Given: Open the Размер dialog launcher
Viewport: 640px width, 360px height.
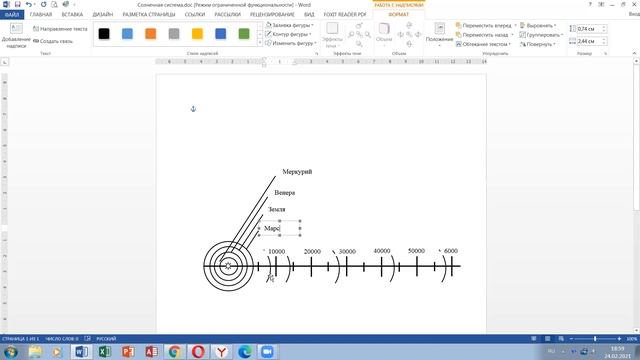Looking at the screenshot, I should 605,53.
